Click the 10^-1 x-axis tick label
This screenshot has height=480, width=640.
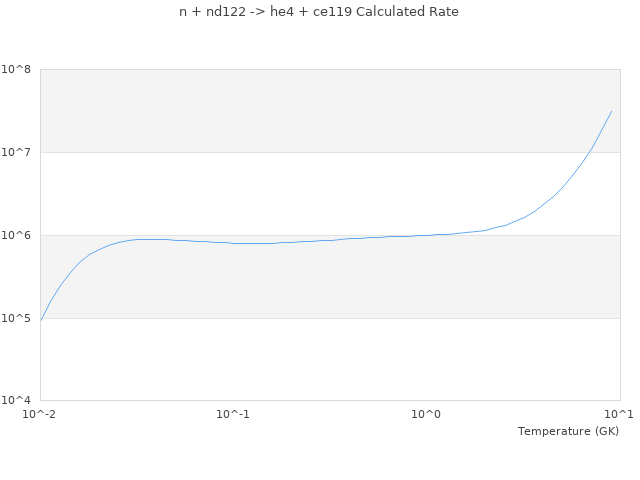point(233,415)
